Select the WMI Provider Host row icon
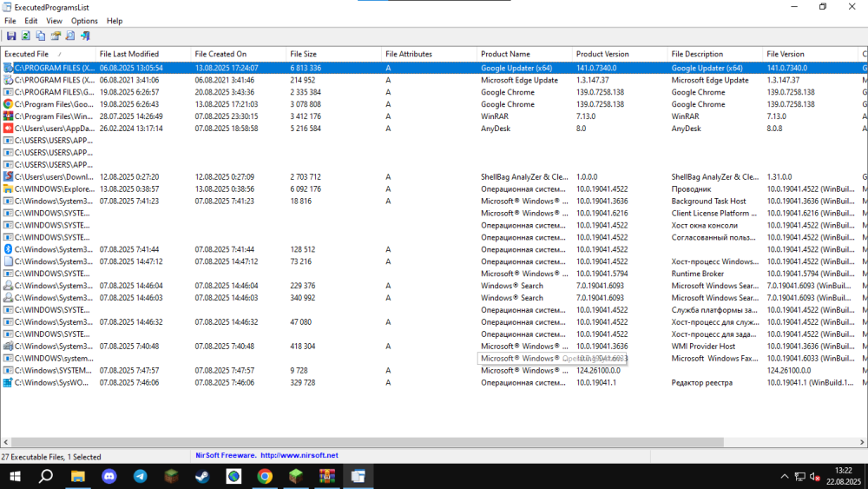The width and height of the screenshot is (868, 489). [x=8, y=346]
